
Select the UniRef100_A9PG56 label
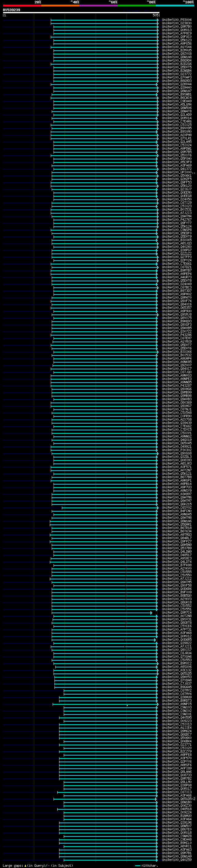176,43
